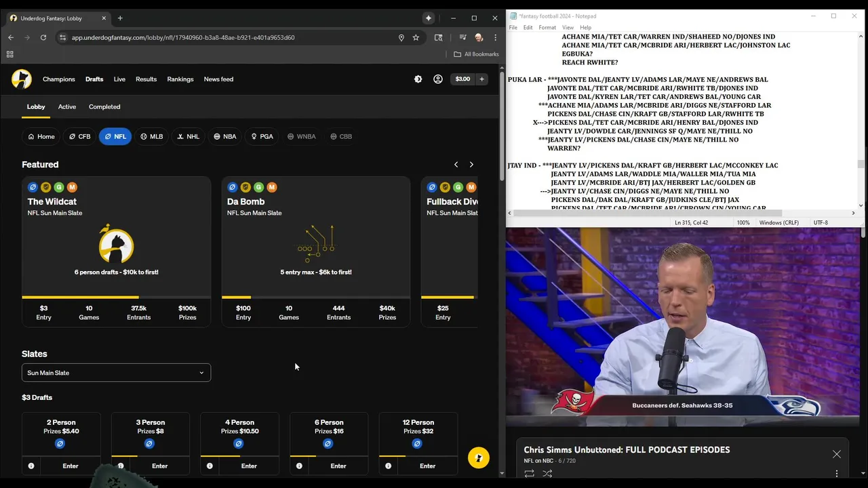Open the Chrome apps grid icon
868x488 pixels.
(10, 54)
